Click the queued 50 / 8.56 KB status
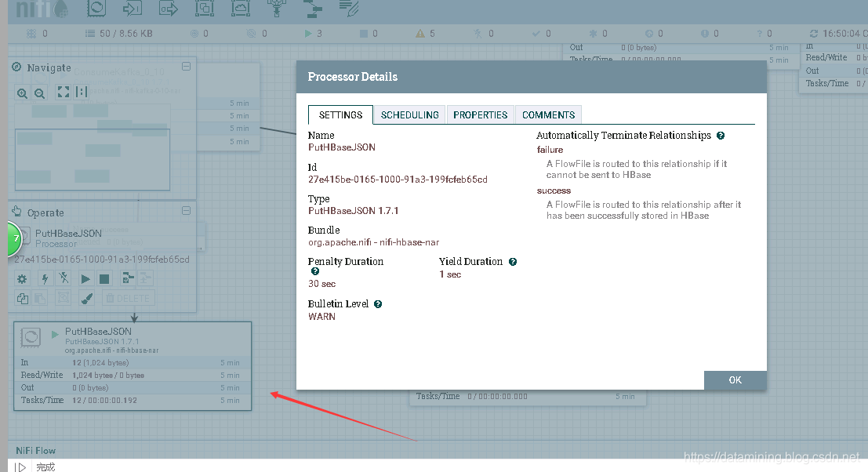Screen dimensions: 868x472 (119, 33)
